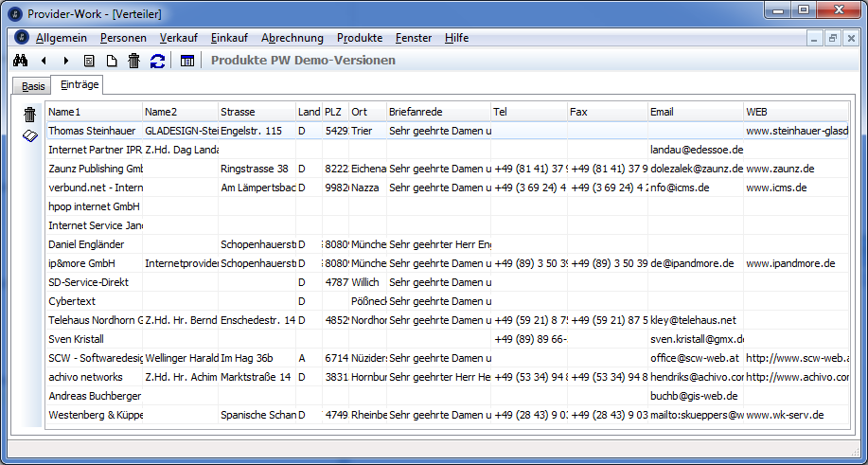Open the Verkauf menu
This screenshot has width=868, height=465.
tap(178, 38)
